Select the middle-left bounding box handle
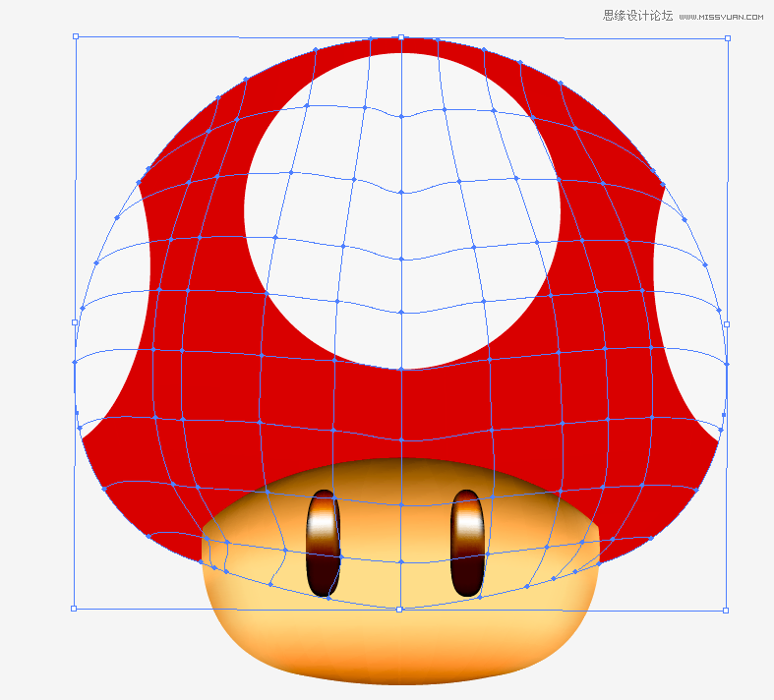774x700 pixels. (75, 322)
